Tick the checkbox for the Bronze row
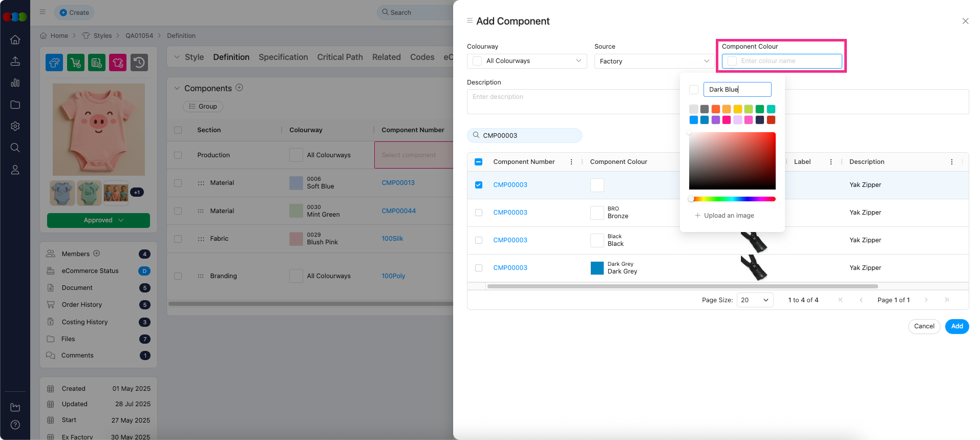 click(479, 213)
